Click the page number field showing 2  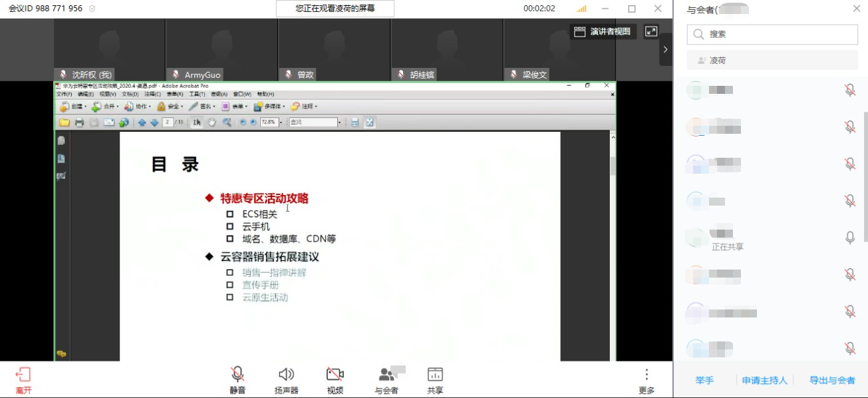tap(168, 122)
